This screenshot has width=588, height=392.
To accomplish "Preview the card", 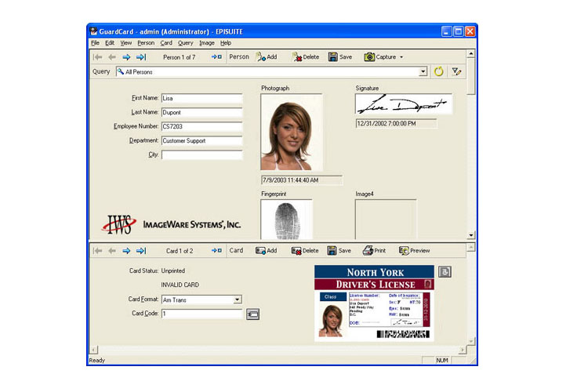I will point(415,251).
